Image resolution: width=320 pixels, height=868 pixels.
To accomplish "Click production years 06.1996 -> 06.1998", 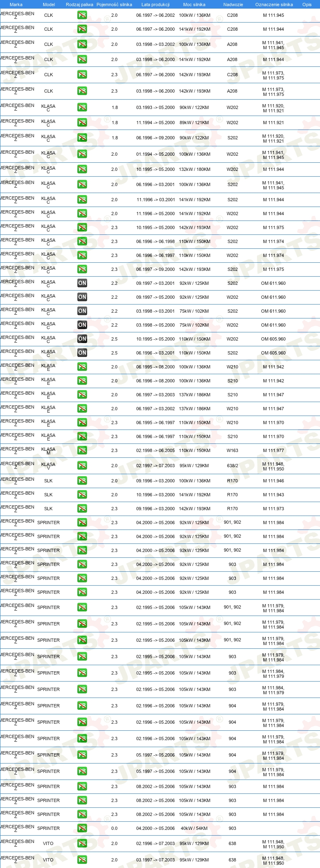I will point(155,241).
